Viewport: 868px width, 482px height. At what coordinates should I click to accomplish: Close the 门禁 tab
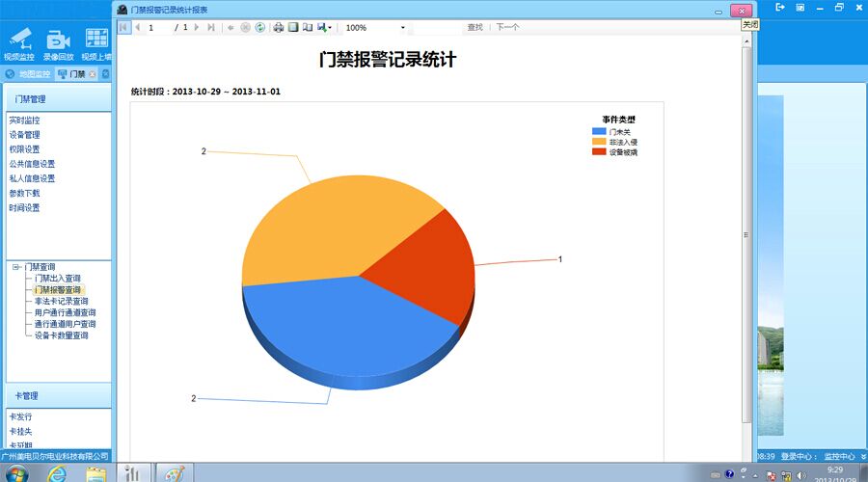93,74
